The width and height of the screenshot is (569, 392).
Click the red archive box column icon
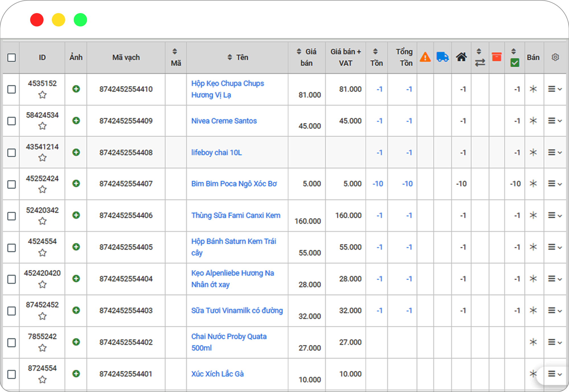496,57
